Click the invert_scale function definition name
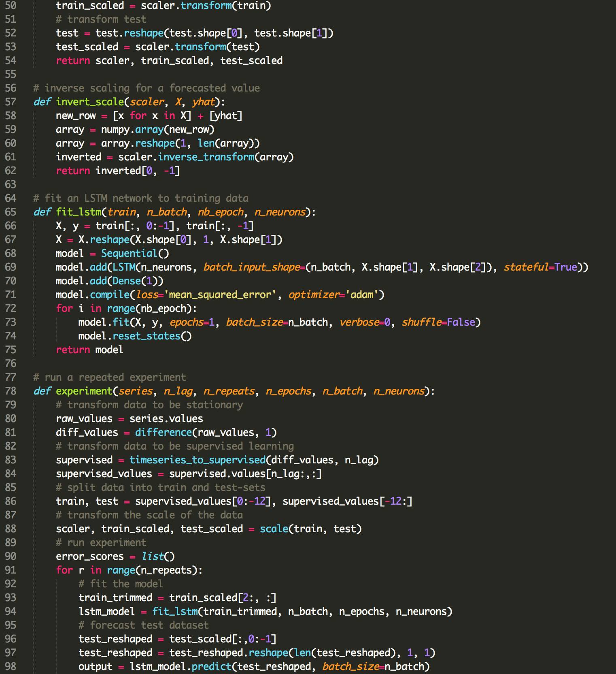This screenshot has height=674, width=616. pyautogui.click(x=90, y=102)
